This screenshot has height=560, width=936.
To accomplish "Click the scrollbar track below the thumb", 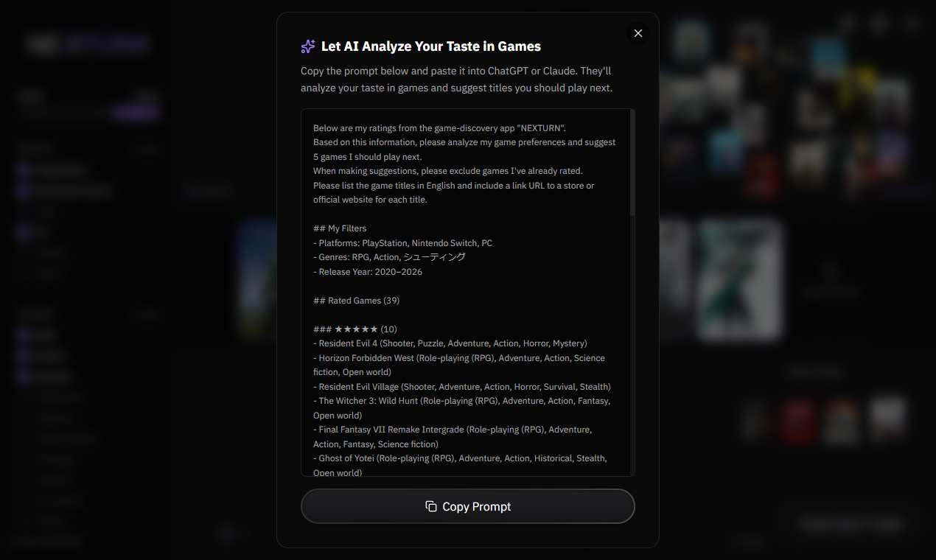I will pos(632,346).
